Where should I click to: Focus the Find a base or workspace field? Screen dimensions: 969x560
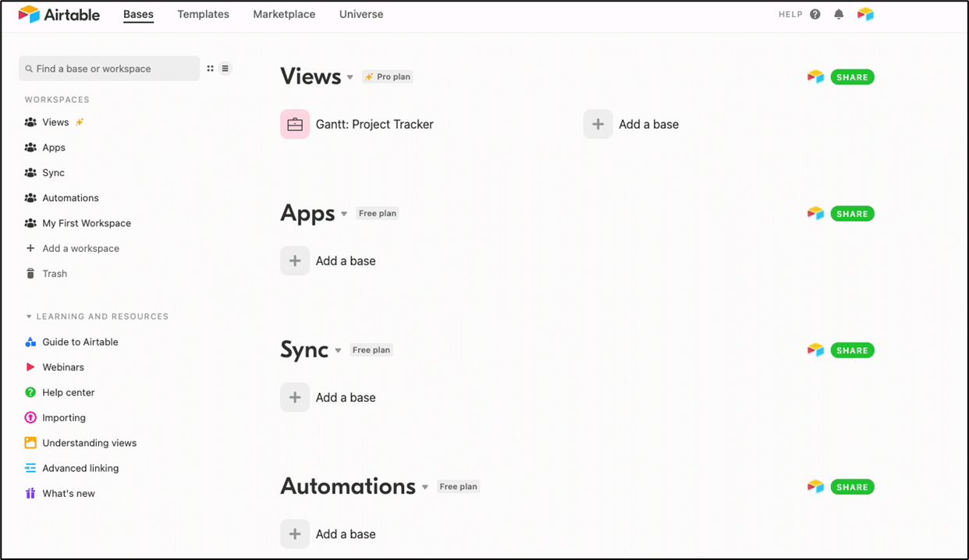(x=109, y=69)
